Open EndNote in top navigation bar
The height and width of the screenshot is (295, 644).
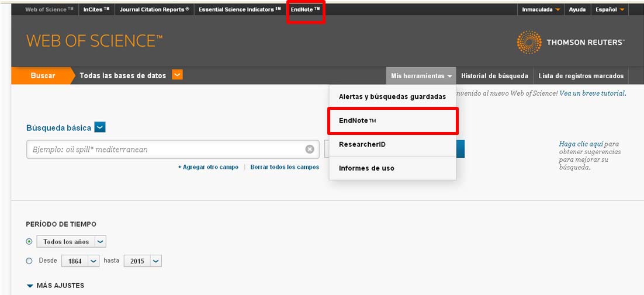pos(305,9)
